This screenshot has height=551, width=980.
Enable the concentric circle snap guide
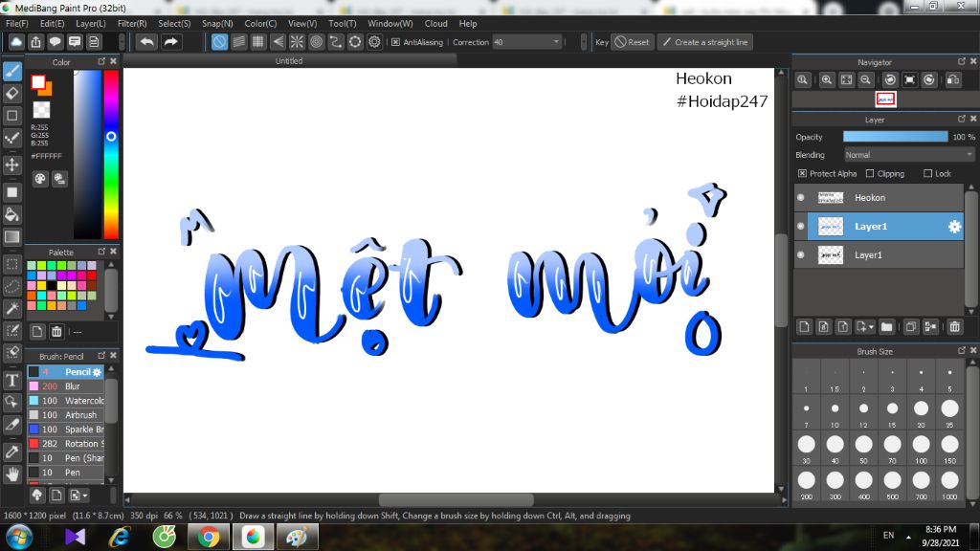(316, 42)
